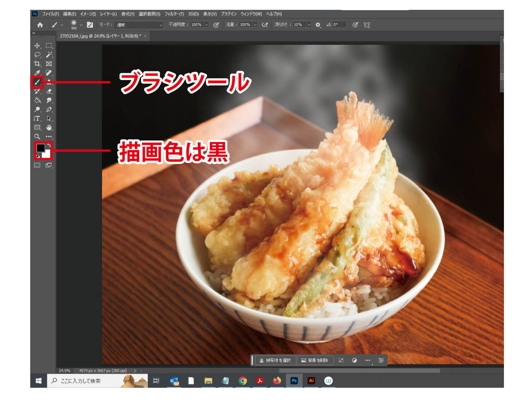Select the Frame tool
The height and width of the screenshot is (413, 532).
coord(49,64)
